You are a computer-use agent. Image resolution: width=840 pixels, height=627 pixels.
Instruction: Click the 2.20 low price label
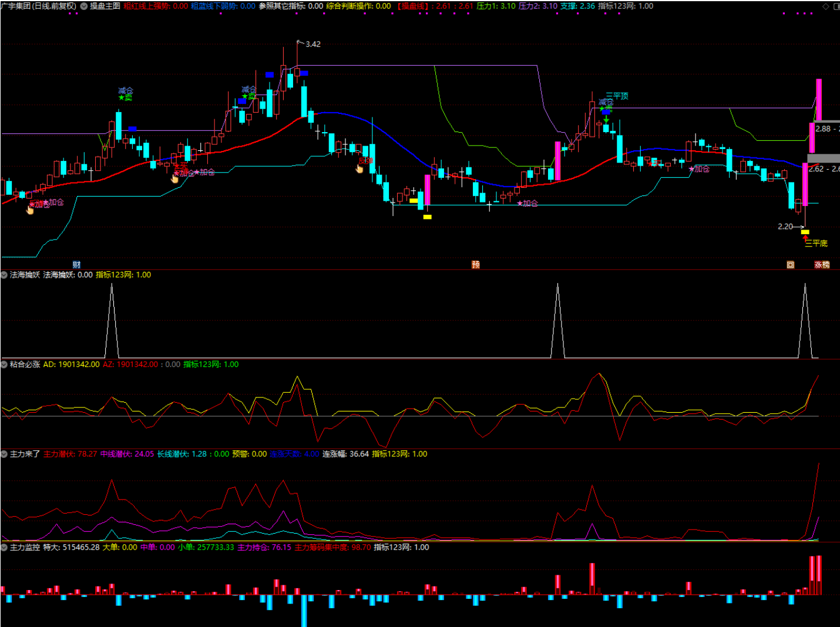click(x=785, y=227)
